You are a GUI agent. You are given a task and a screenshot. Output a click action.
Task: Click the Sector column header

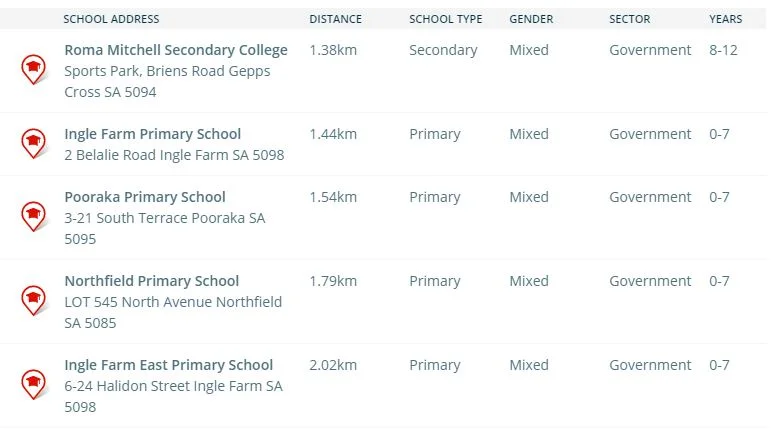(629, 19)
